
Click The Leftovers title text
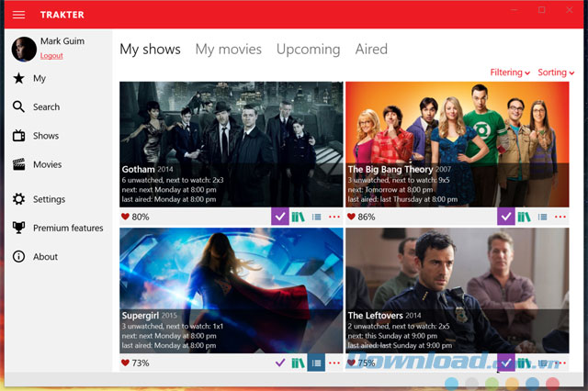pyautogui.click(x=376, y=316)
